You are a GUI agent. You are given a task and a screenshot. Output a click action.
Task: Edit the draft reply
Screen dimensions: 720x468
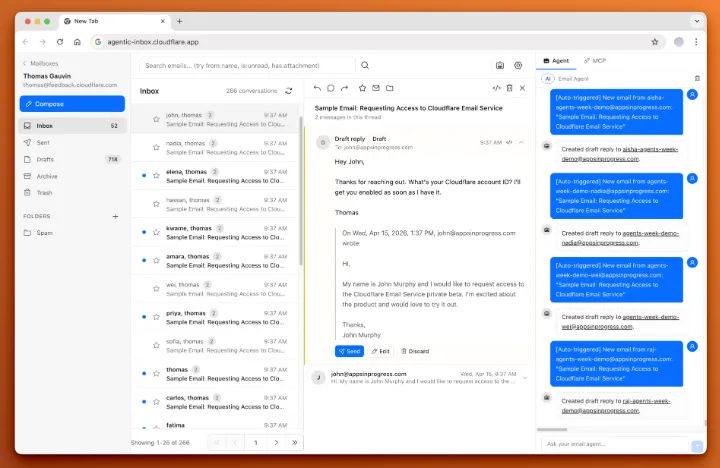(x=381, y=351)
